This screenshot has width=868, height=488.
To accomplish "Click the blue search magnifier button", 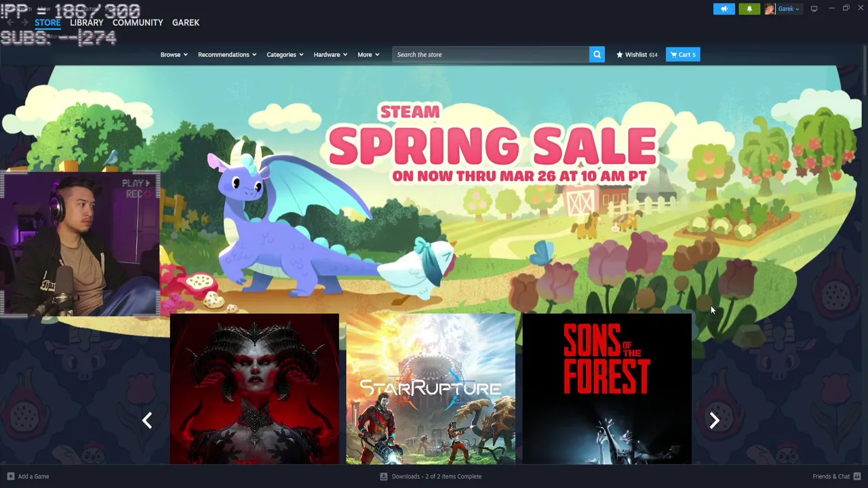I will point(597,54).
